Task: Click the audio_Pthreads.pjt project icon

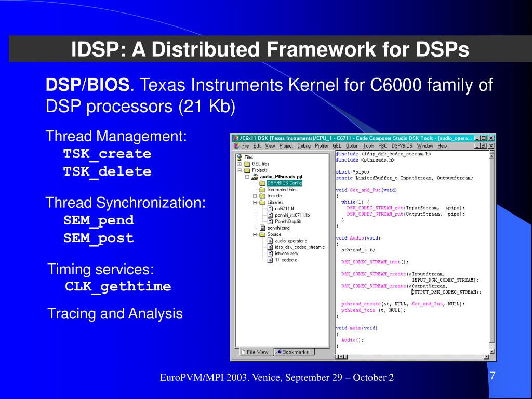Action: [x=255, y=177]
